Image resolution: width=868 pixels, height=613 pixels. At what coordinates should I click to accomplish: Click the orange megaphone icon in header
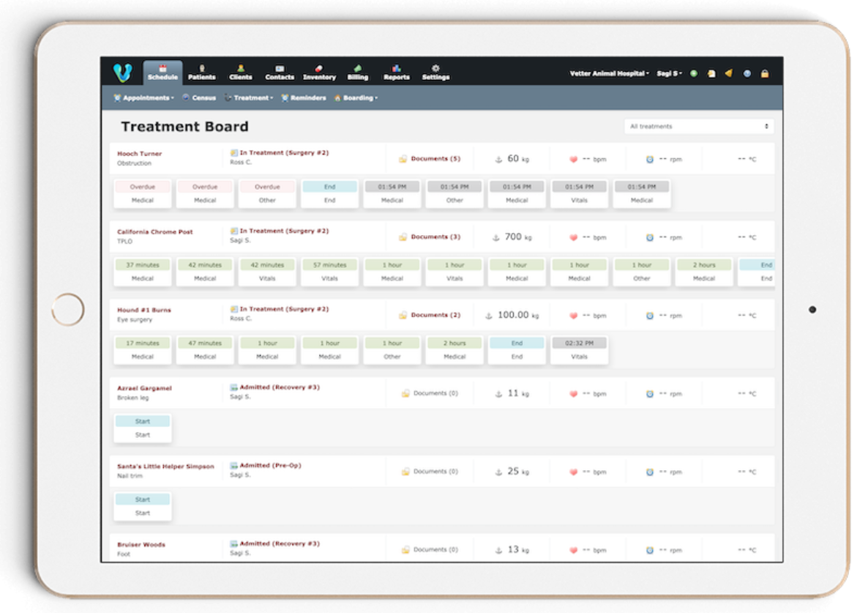(x=728, y=73)
